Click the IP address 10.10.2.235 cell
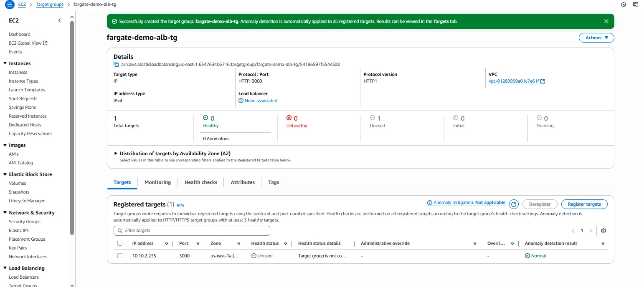 [144, 256]
